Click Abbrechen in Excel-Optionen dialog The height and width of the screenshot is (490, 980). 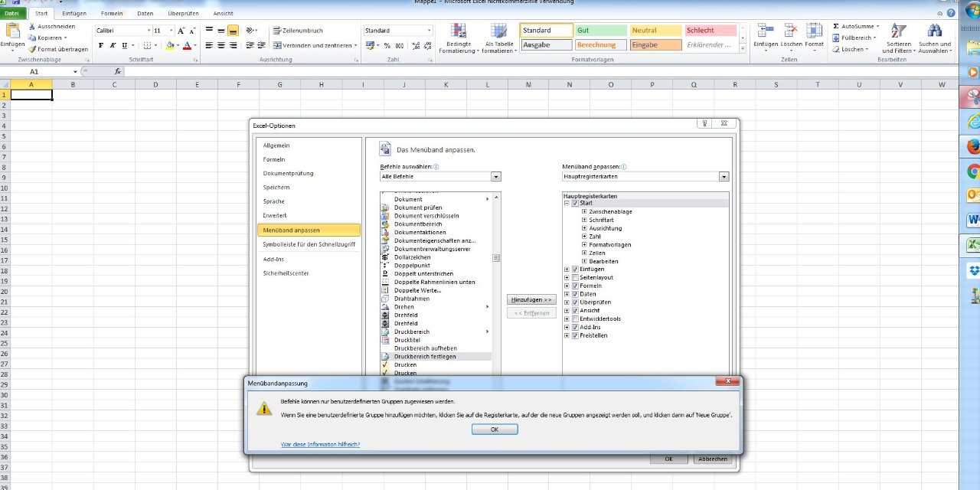[x=712, y=459]
